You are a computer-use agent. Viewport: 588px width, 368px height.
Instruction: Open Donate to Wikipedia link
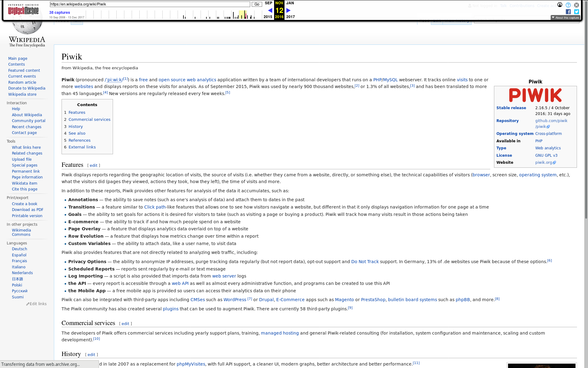(27, 88)
